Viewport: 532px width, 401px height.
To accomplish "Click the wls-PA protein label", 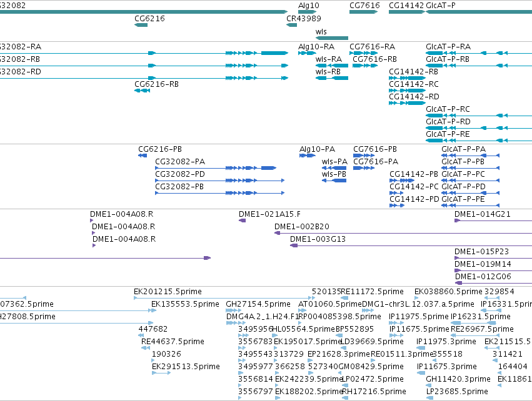I will [334, 162].
